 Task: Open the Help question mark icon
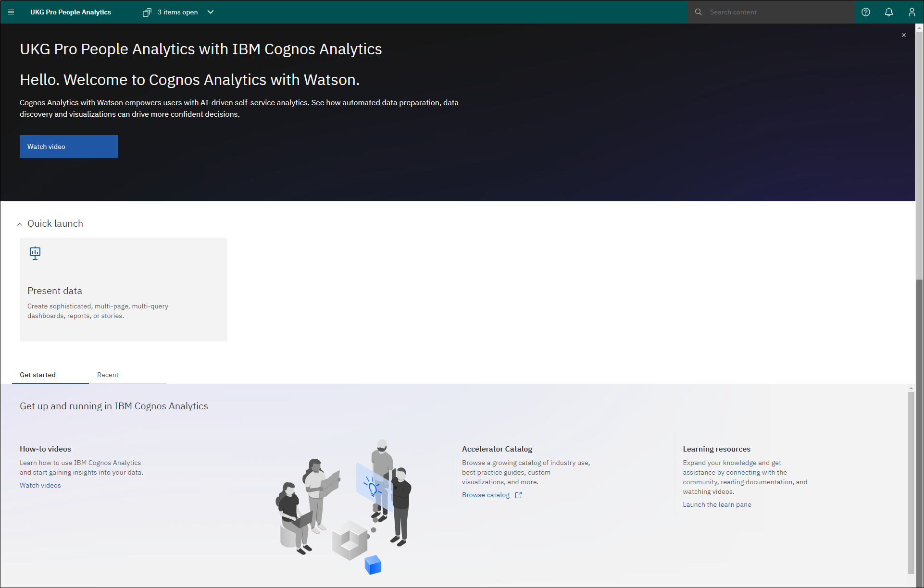pyautogui.click(x=866, y=12)
